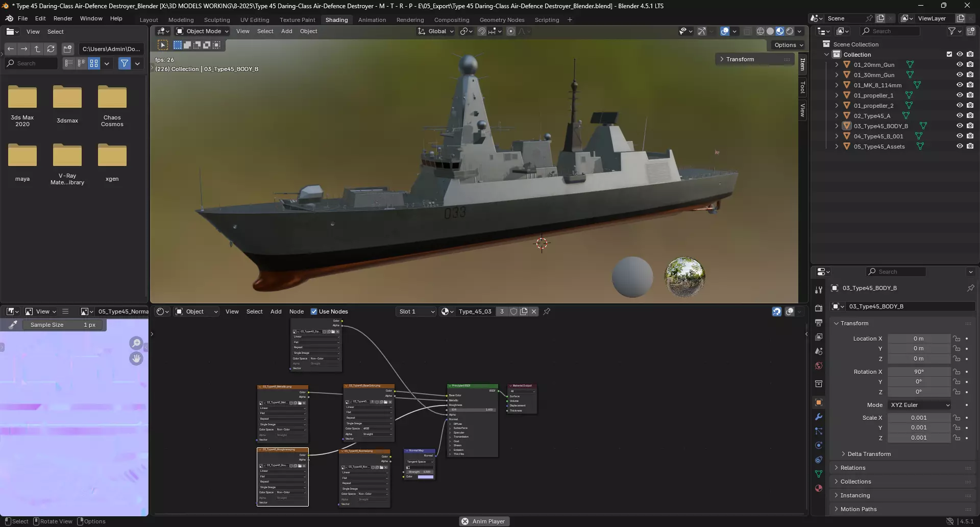This screenshot has height=527, width=980.
Task: Open the Chaos Cosmos folder
Action: tap(112, 106)
